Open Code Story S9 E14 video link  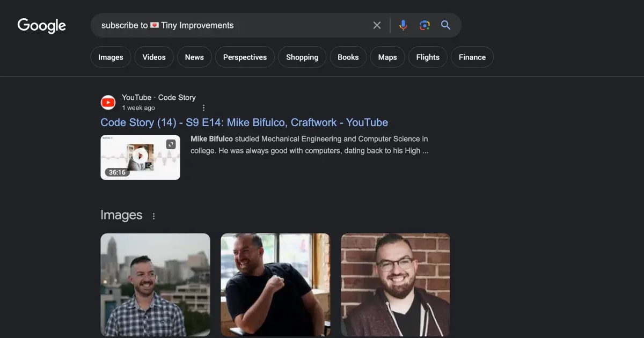point(244,122)
